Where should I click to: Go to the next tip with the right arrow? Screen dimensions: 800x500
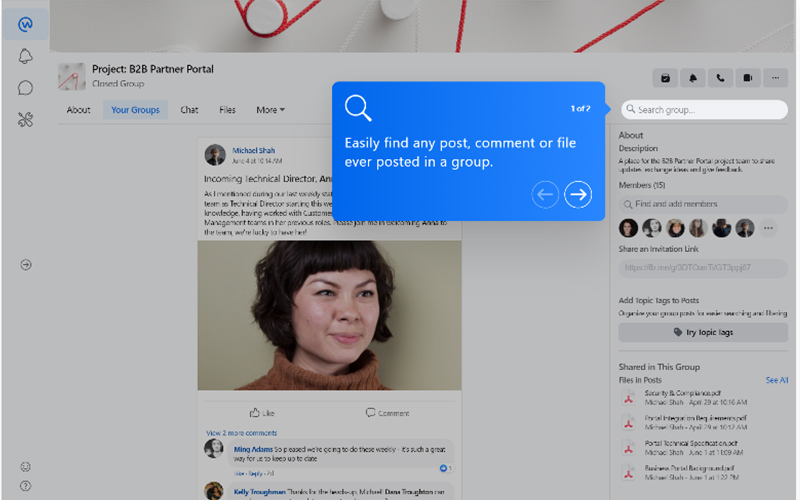[578, 194]
